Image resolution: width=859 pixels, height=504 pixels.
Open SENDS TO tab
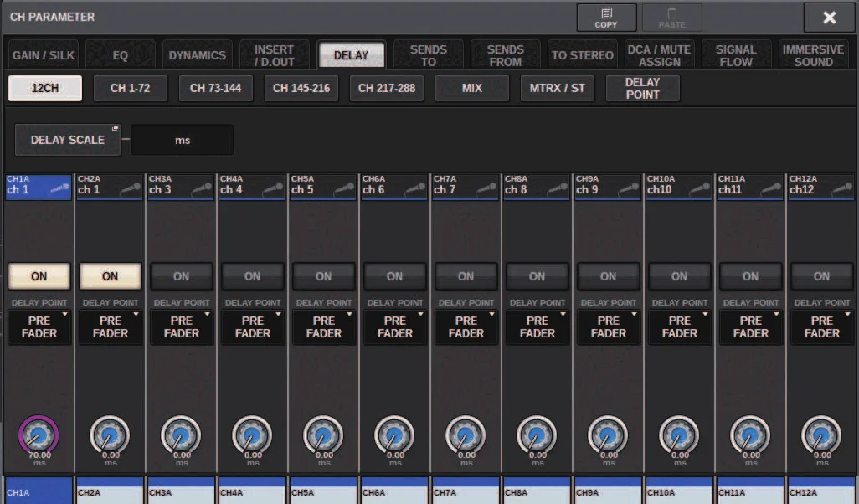[429, 55]
